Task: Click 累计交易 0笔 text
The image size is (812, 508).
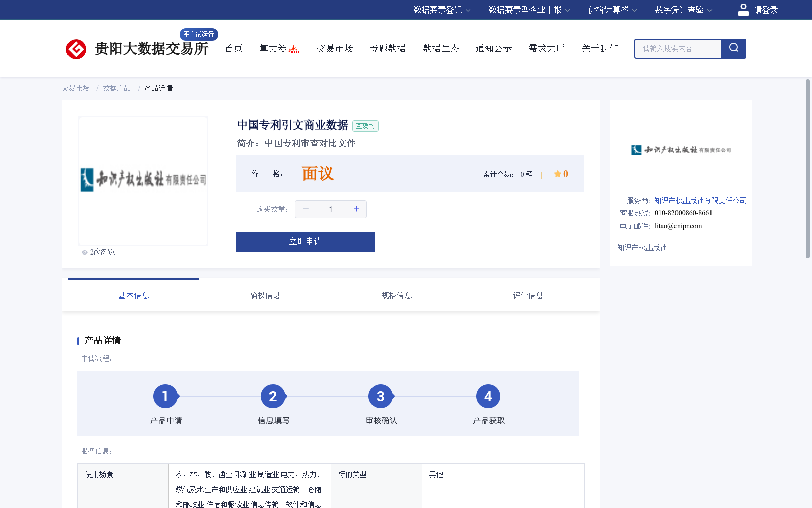Action: pyautogui.click(x=507, y=174)
